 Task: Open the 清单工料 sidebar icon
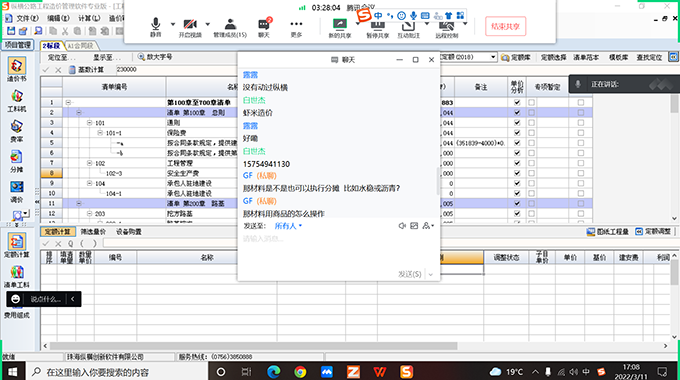pyautogui.click(x=16, y=276)
